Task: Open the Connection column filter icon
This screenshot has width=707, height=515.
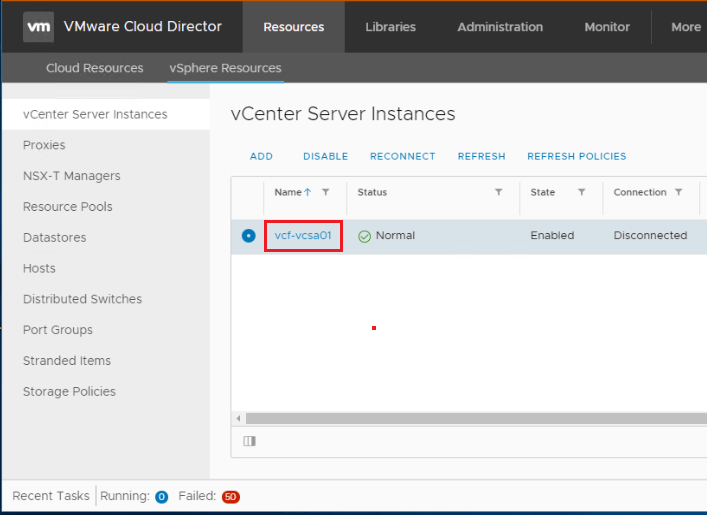Action: pyautogui.click(x=678, y=192)
